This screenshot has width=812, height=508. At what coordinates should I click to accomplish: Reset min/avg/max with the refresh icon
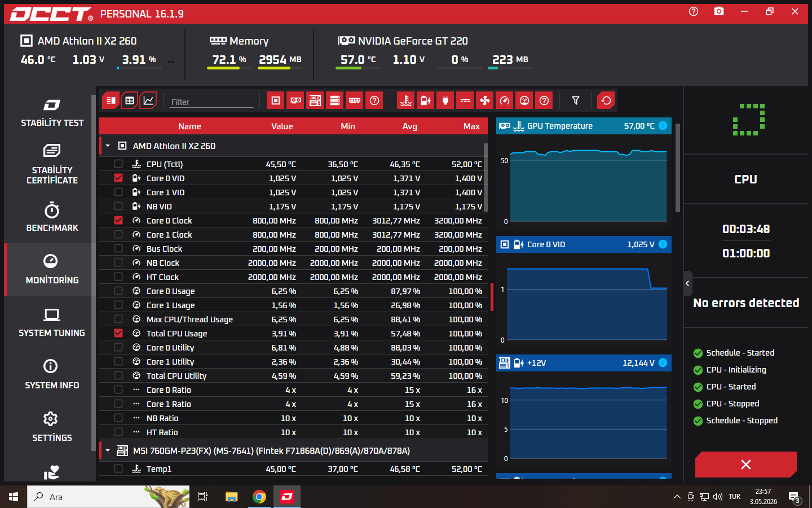point(606,100)
